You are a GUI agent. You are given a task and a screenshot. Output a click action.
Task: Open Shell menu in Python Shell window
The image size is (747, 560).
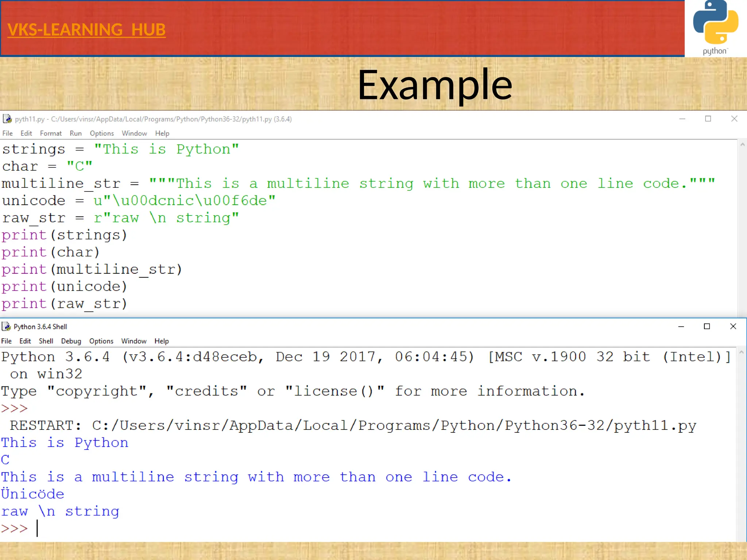click(46, 341)
